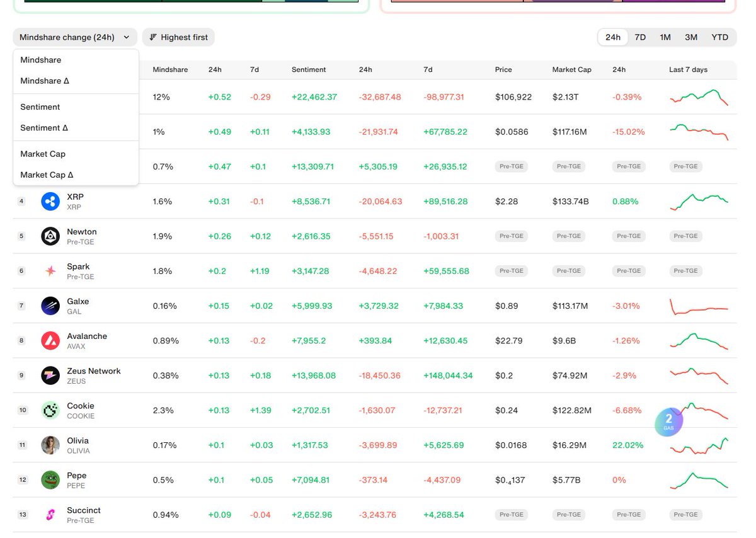Image resolution: width=756 pixels, height=538 pixels.
Task: Switch to the 3M timeframe tab
Action: pos(691,37)
